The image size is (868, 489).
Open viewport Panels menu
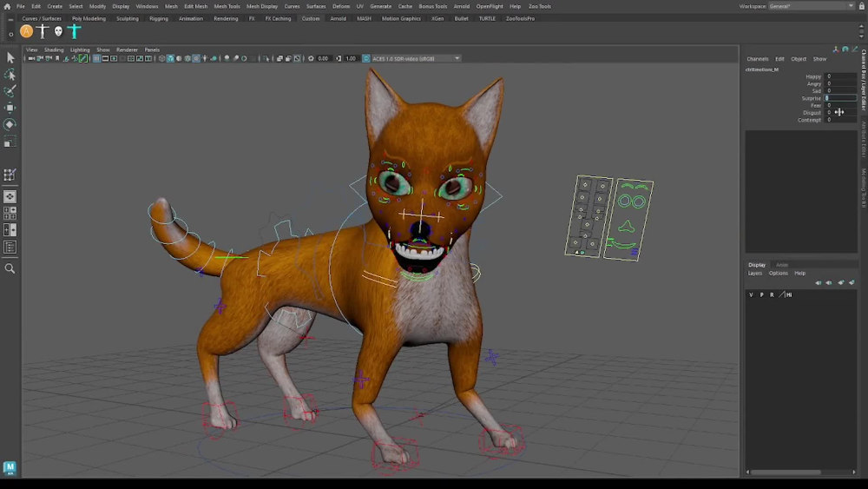[152, 50]
